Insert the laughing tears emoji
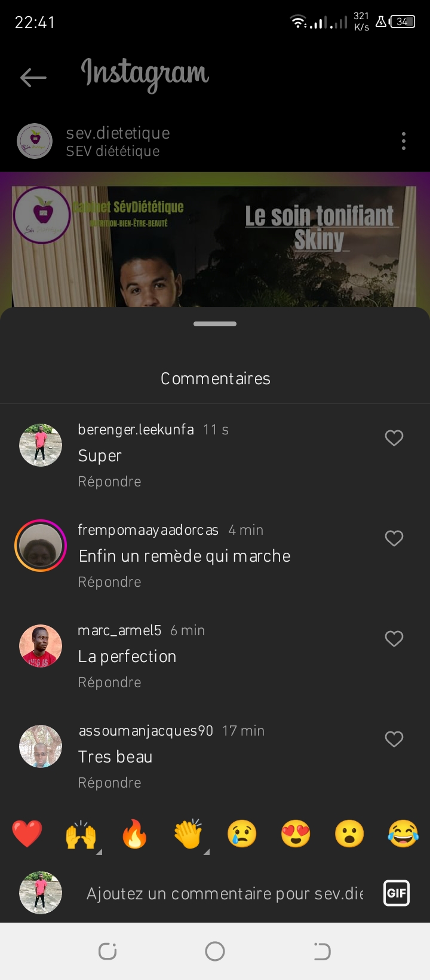 tap(403, 834)
